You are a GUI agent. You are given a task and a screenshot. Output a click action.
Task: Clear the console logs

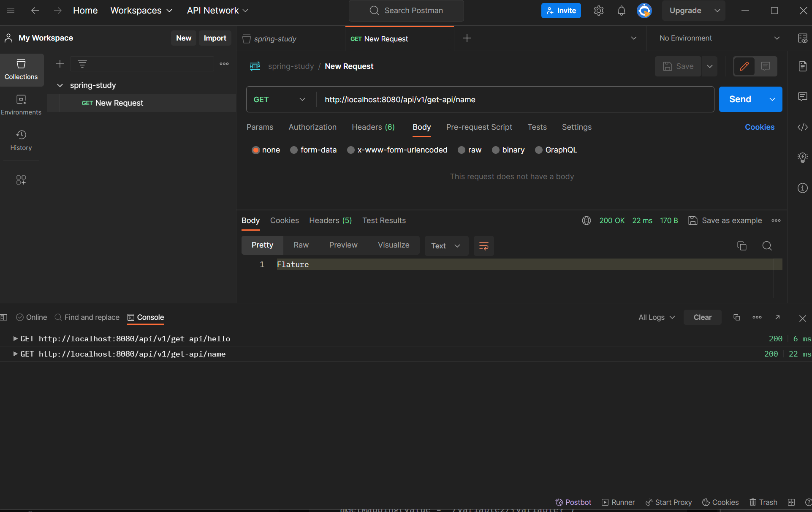coord(702,317)
